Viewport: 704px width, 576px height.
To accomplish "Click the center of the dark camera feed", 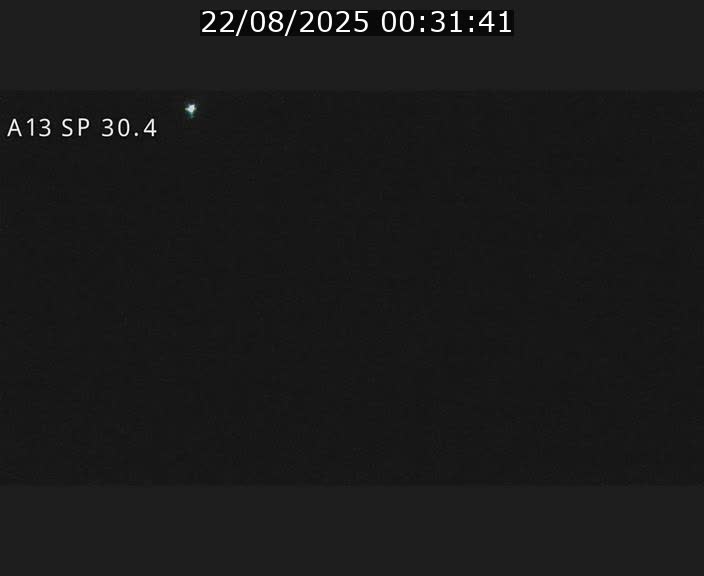I will (x=352, y=288).
